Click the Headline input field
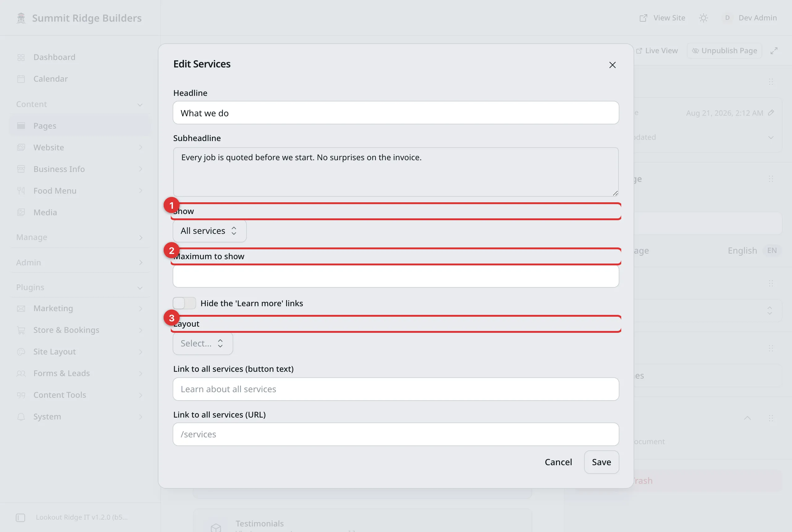Viewport: 792px width, 532px height. (x=396, y=113)
